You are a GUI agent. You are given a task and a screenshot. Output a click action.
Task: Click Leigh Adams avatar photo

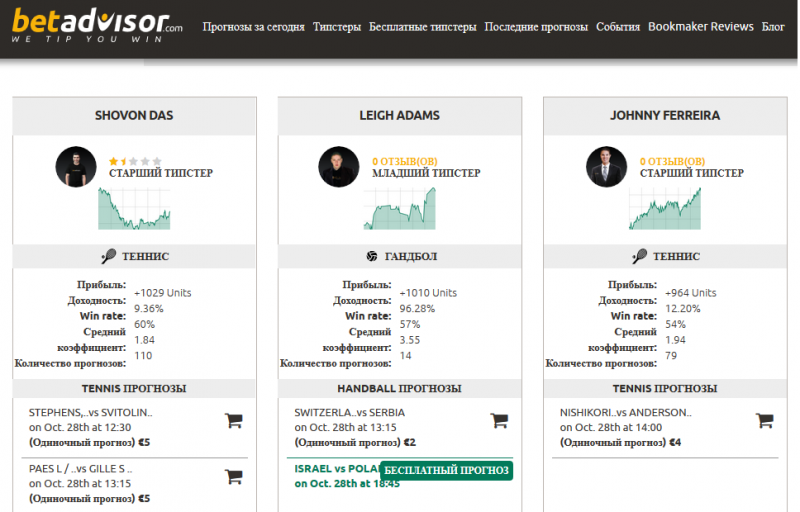(339, 167)
